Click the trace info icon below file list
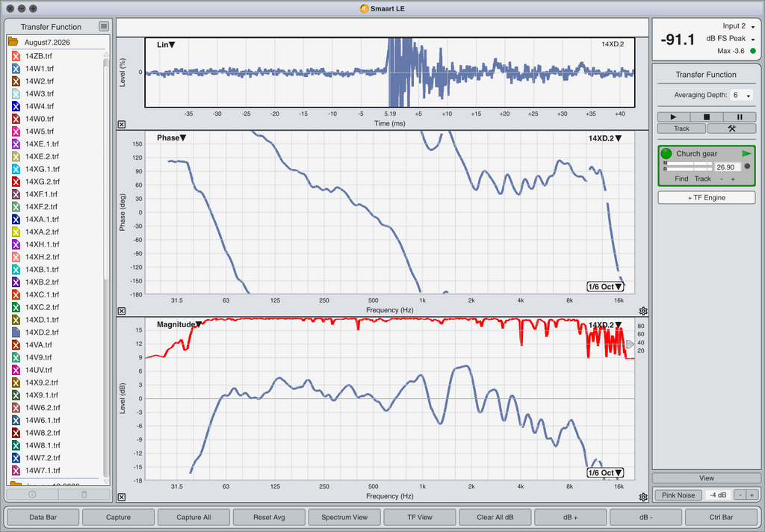Screen dimensions: 765x532 click(32, 494)
